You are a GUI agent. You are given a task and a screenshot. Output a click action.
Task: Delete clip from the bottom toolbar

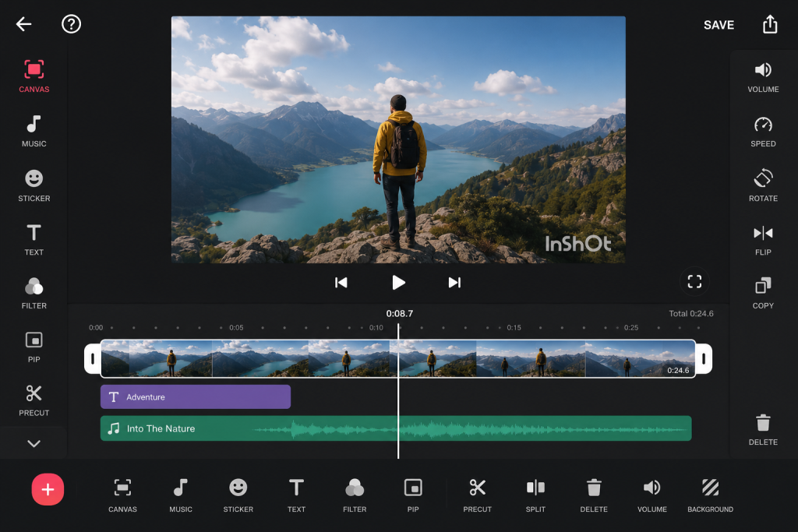coord(594,495)
